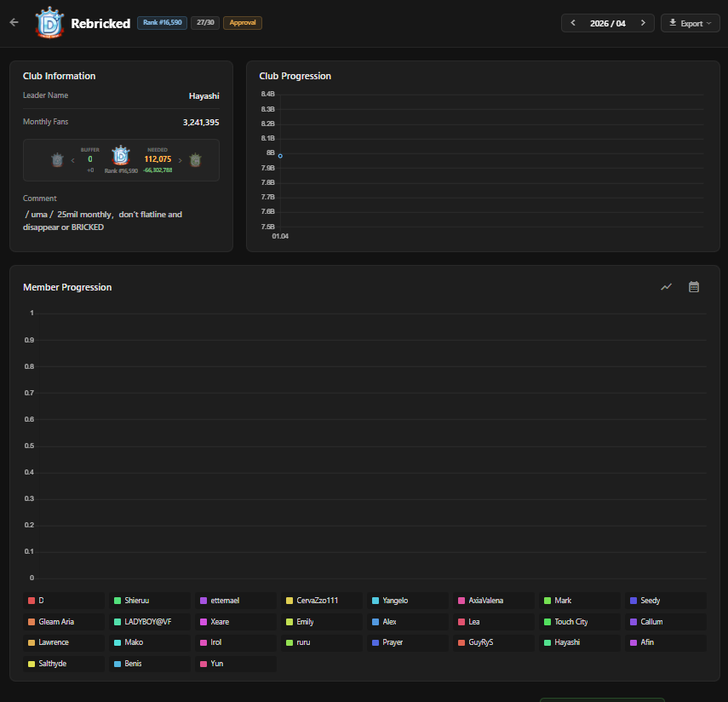Click the Rebricked club title
Image resolution: width=728 pixels, height=702 pixels.
(100, 23)
